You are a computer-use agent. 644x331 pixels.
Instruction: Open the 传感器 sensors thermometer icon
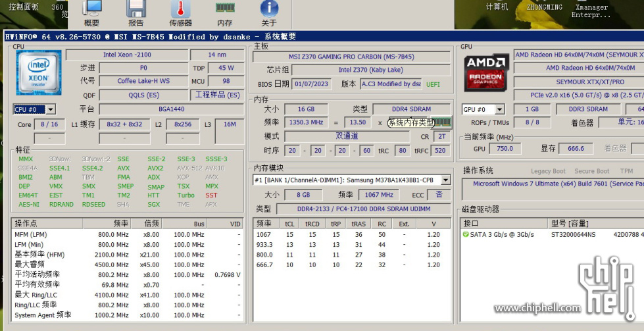pyautogui.click(x=180, y=13)
